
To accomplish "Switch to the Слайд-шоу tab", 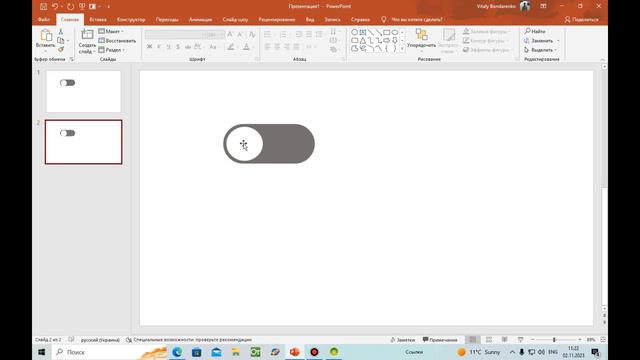I will click(235, 20).
